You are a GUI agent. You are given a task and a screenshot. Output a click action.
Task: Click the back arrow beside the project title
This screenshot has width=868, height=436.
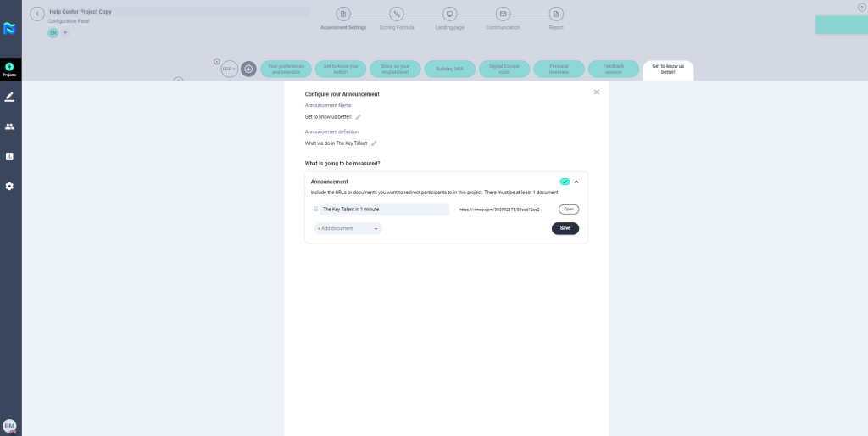[x=37, y=14]
